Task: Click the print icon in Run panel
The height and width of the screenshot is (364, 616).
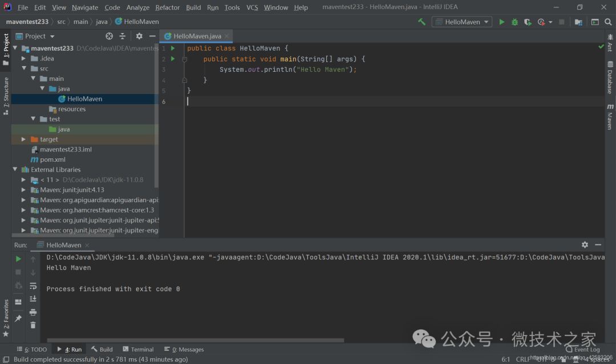Action: click(33, 312)
